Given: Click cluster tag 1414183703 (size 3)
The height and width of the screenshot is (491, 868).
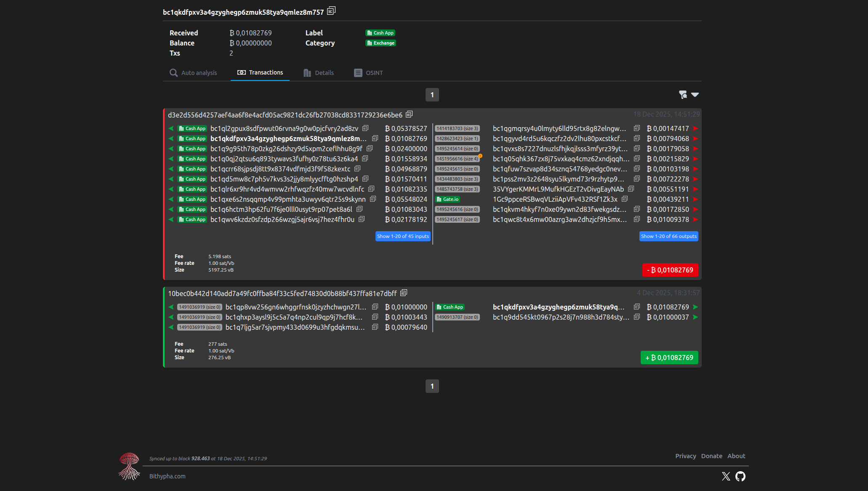Looking at the screenshot, I should point(457,128).
